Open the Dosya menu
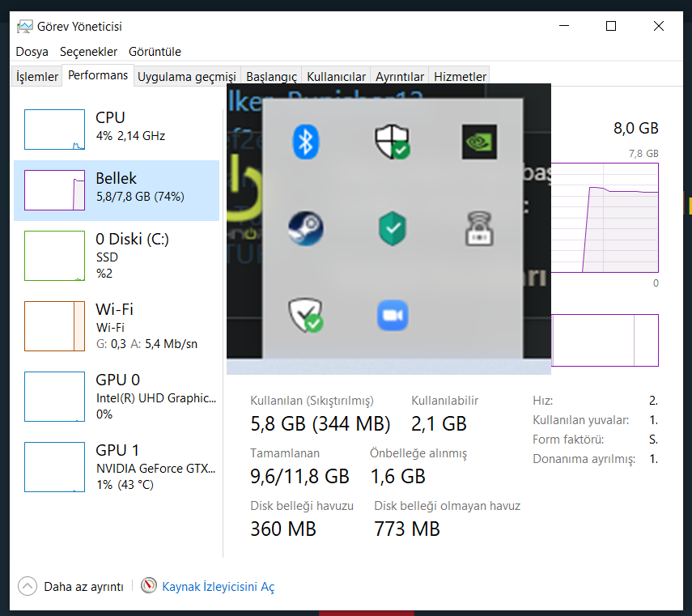 32,52
